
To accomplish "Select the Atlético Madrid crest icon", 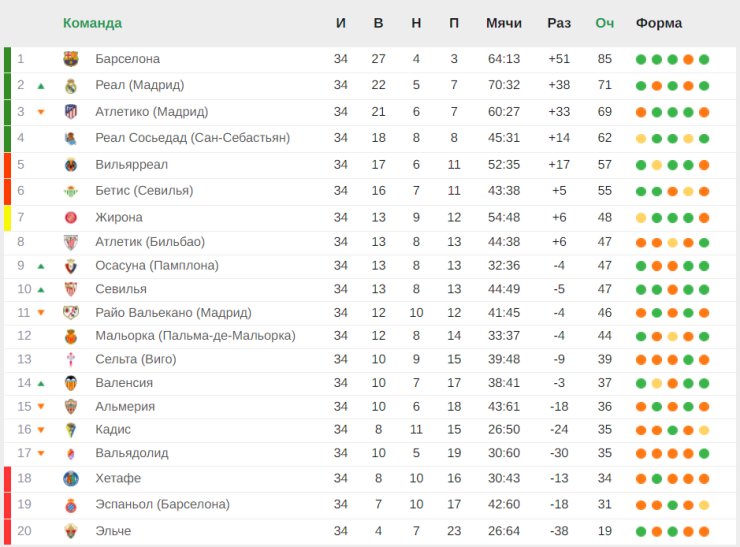I will (x=71, y=112).
